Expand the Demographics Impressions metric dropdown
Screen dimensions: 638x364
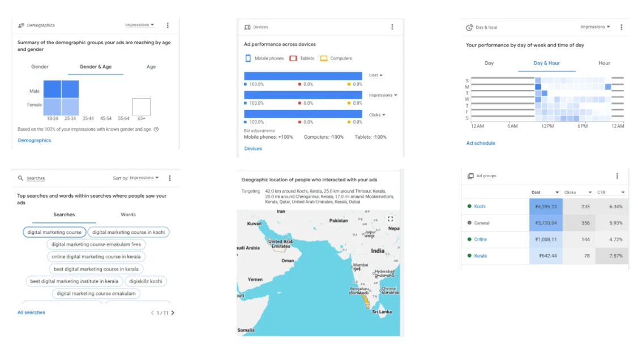[140, 25]
